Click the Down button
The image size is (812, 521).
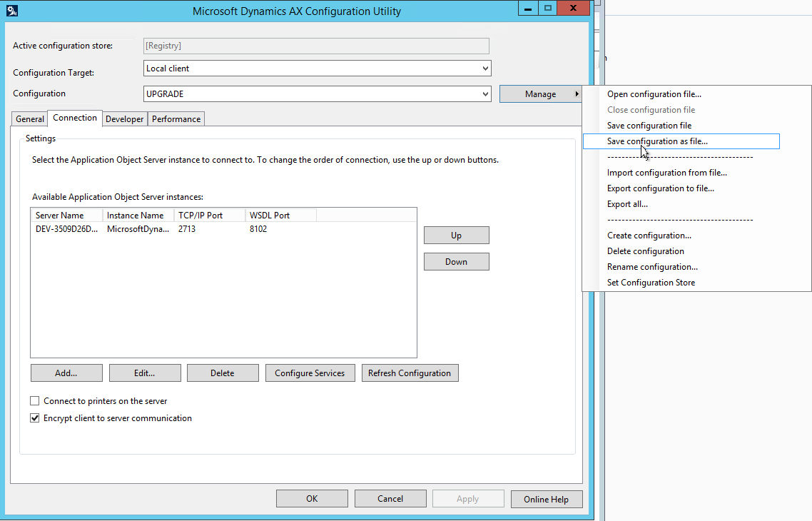(456, 261)
